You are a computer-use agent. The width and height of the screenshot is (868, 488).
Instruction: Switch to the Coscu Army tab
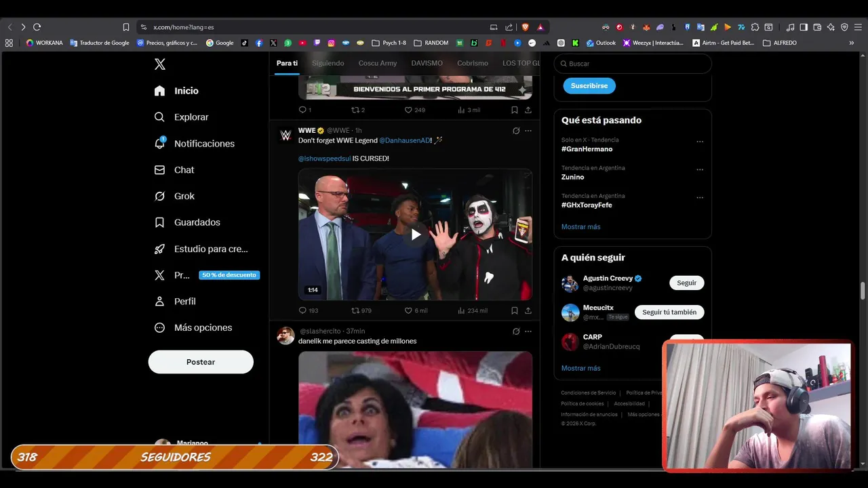coord(378,63)
